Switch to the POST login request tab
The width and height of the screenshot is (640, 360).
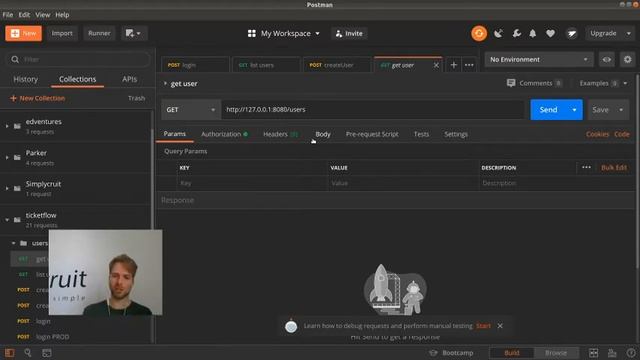point(195,65)
